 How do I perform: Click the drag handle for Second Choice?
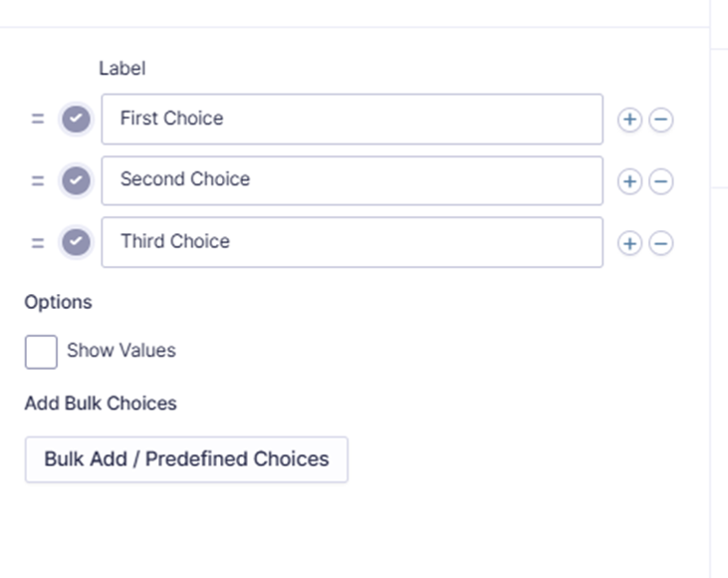click(38, 181)
